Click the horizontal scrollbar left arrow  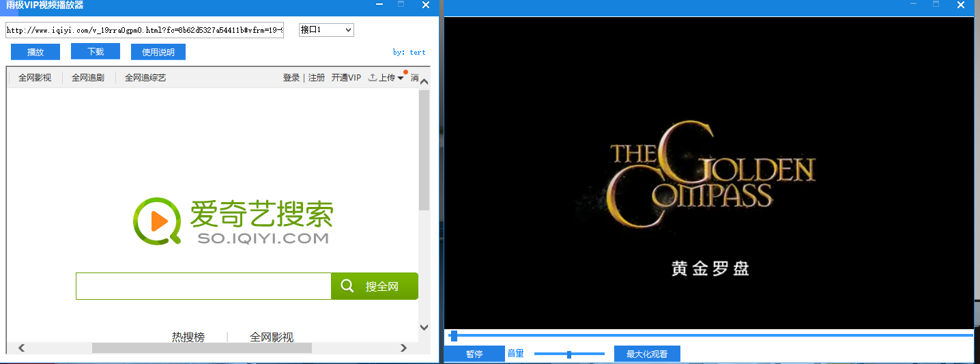(x=21, y=348)
